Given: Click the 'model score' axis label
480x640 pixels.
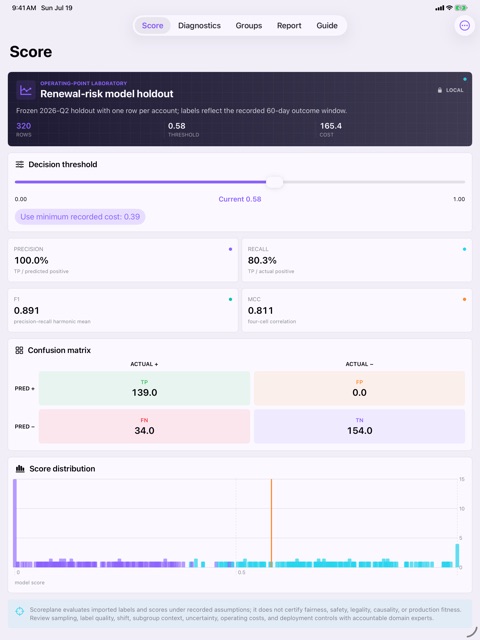Looking at the screenshot, I should click(x=29, y=582).
